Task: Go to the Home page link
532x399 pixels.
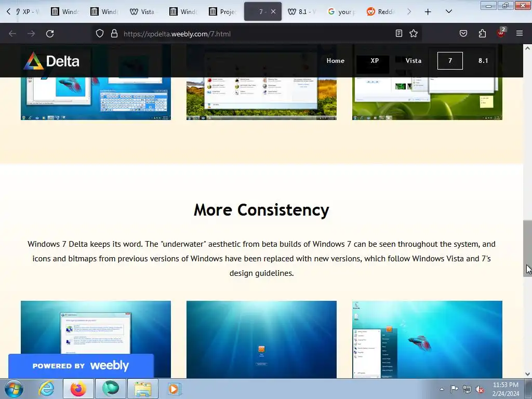Action: click(x=335, y=61)
